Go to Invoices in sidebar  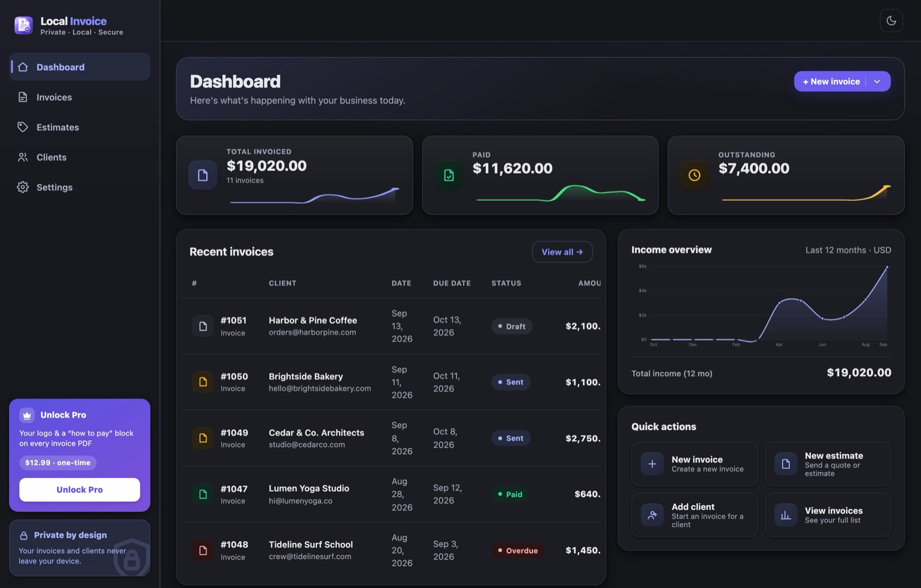click(80, 97)
